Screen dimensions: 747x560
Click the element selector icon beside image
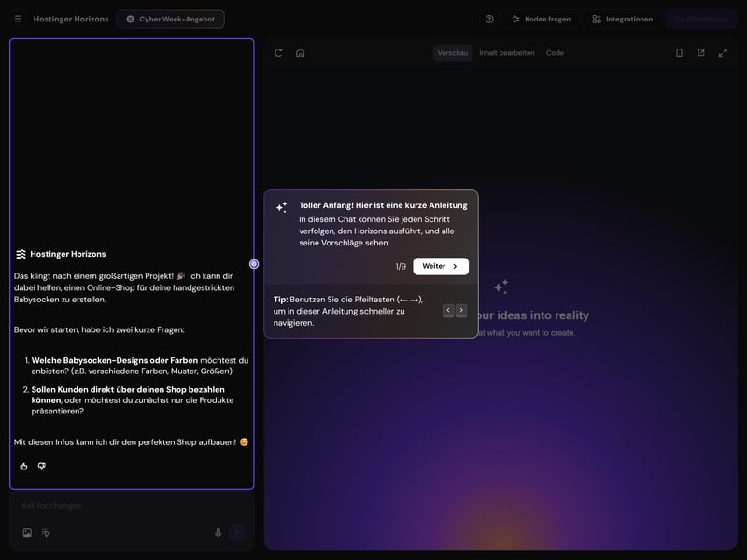coord(46,533)
